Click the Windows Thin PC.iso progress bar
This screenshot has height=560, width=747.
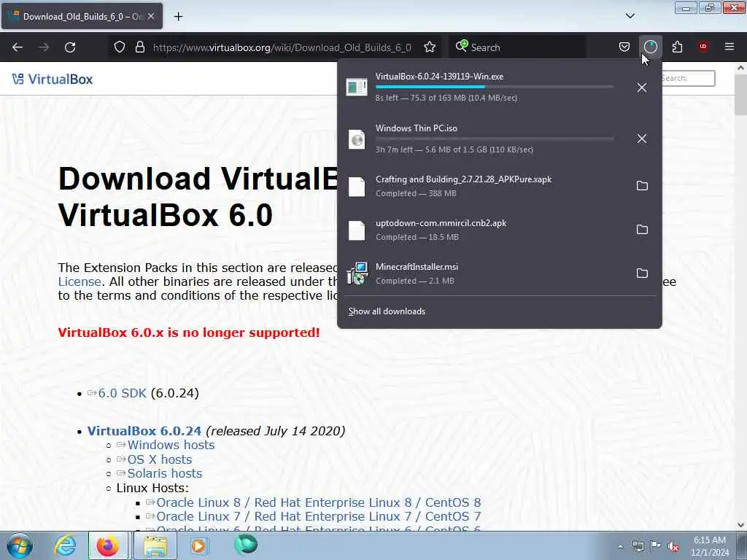[495, 139]
